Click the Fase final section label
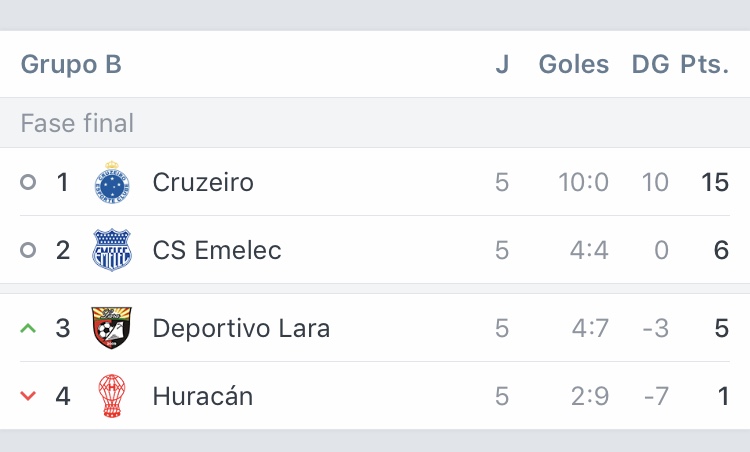Image resolution: width=750 pixels, height=452 pixels. coord(77,124)
